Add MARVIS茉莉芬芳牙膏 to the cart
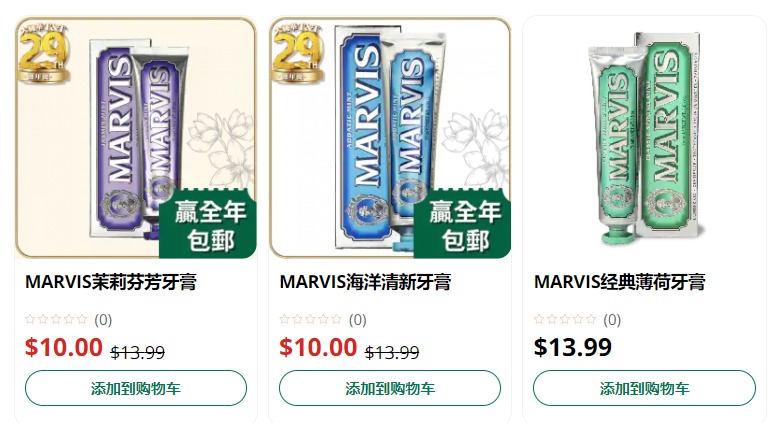Image resolution: width=772 pixels, height=423 pixels. click(136, 388)
